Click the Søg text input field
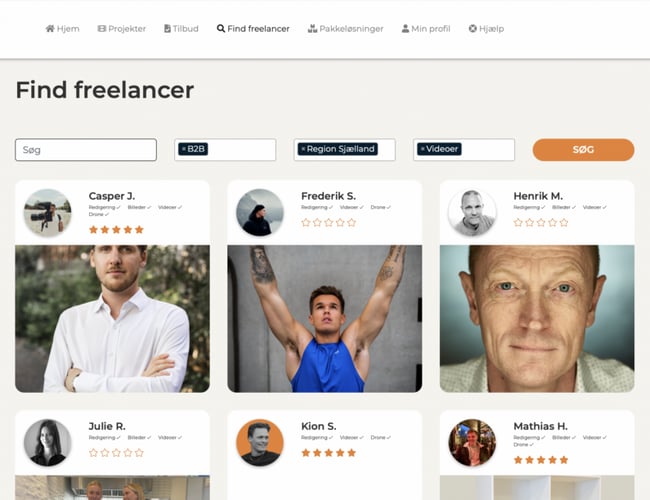The height and width of the screenshot is (500, 650). pos(86,150)
